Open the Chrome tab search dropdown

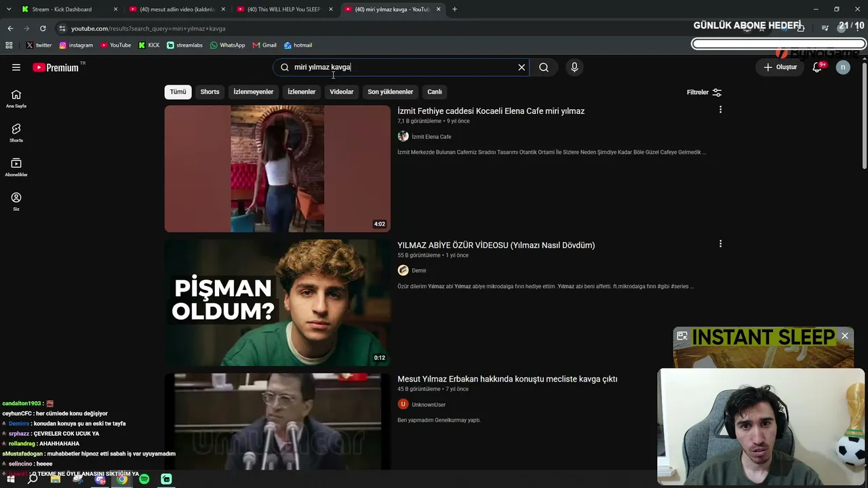tap(9, 9)
